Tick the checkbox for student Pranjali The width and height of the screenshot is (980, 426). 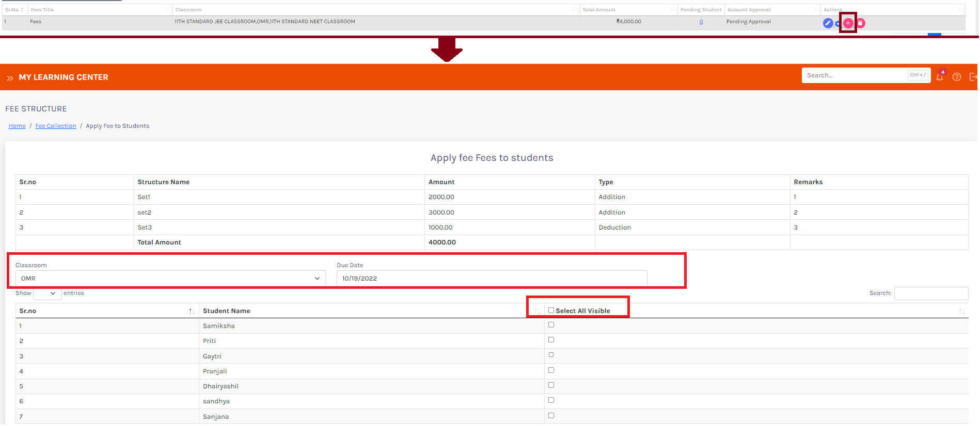[x=551, y=370]
